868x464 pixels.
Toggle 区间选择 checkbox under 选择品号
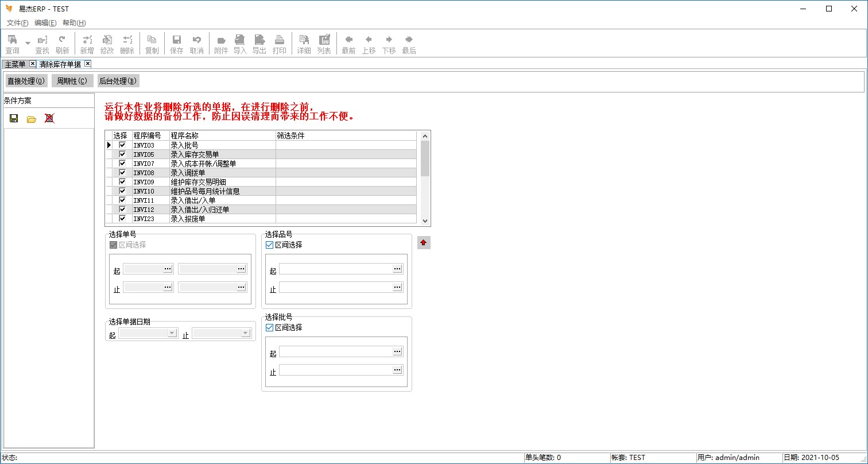tap(270, 245)
